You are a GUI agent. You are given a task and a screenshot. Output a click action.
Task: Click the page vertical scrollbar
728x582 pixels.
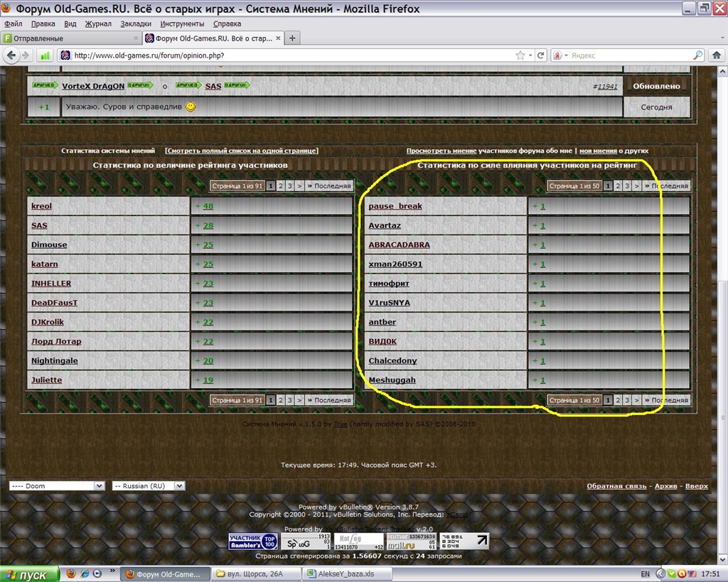point(722,316)
